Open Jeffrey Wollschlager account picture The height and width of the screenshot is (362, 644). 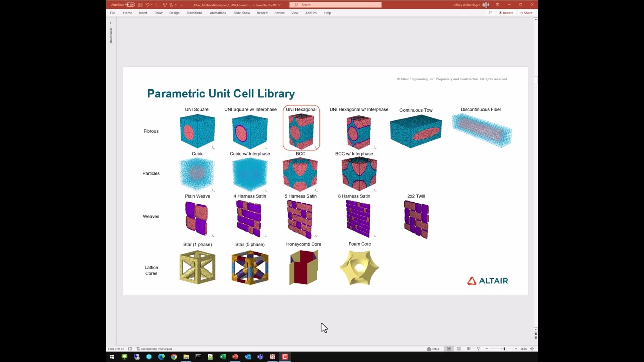(x=486, y=5)
